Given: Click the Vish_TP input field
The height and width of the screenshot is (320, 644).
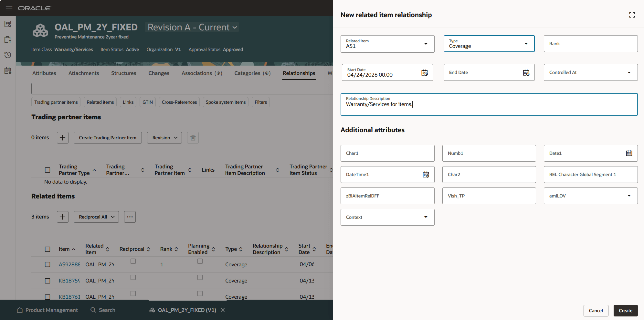Looking at the screenshot, I should (489, 196).
